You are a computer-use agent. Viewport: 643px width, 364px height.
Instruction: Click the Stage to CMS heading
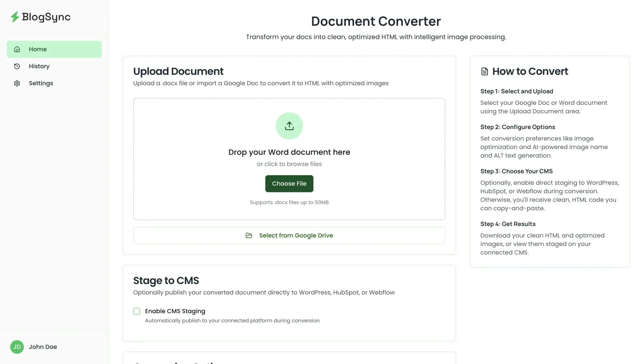point(166,280)
